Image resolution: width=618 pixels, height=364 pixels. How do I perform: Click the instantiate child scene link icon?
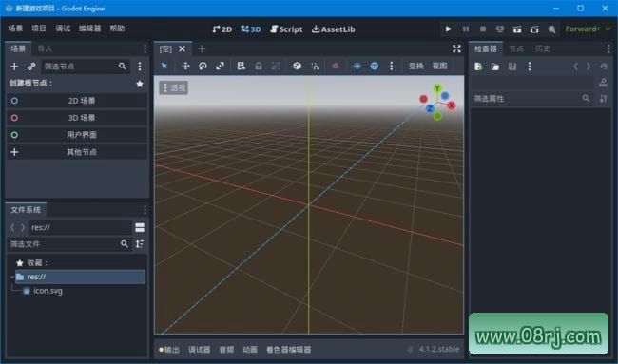(x=31, y=67)
